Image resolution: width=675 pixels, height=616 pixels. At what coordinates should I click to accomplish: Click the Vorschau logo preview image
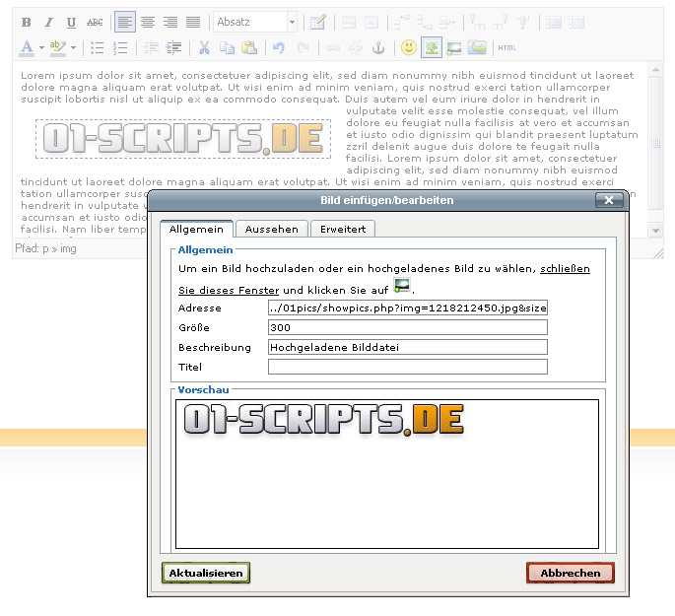[x=324, y=419]
